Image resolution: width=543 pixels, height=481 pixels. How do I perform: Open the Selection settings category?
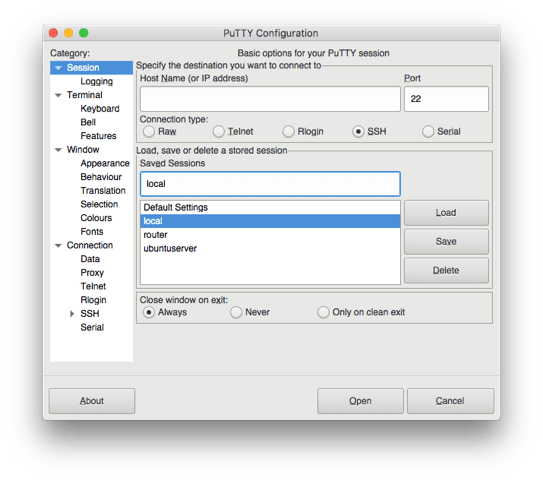click(x=99, y=204)
